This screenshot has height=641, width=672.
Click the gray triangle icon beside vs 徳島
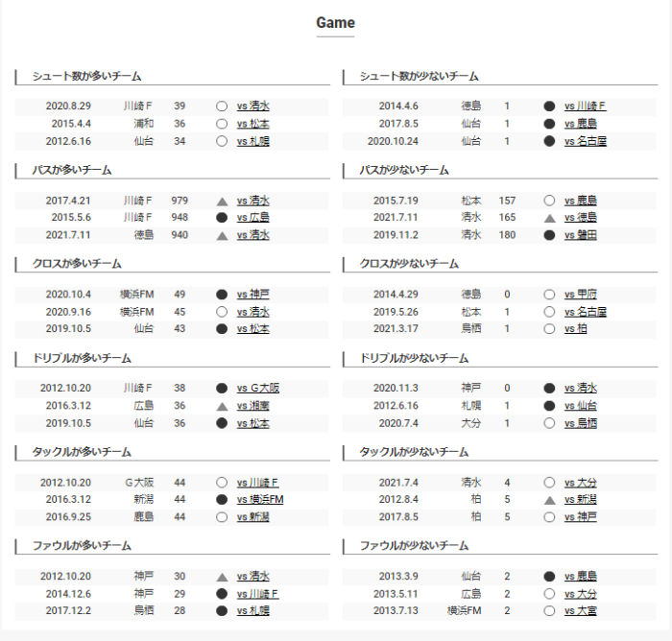pyautogui.click(x=549, y=218)
